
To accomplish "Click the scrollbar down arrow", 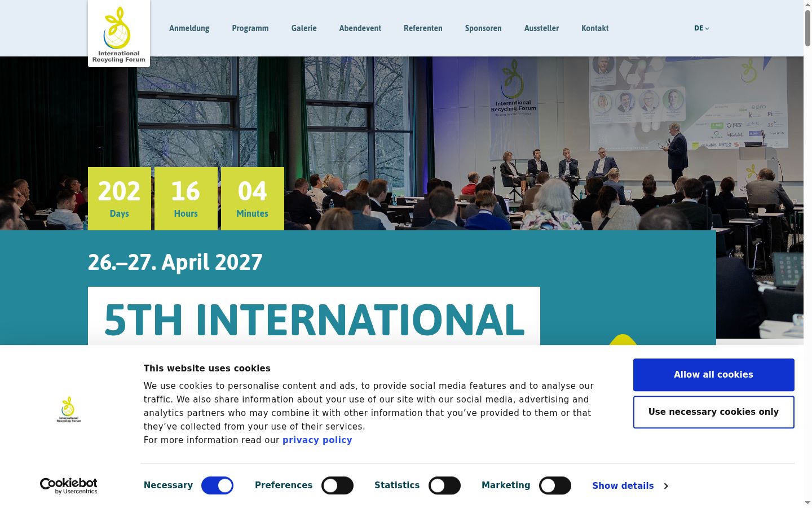I will click(x=807, y=503).
